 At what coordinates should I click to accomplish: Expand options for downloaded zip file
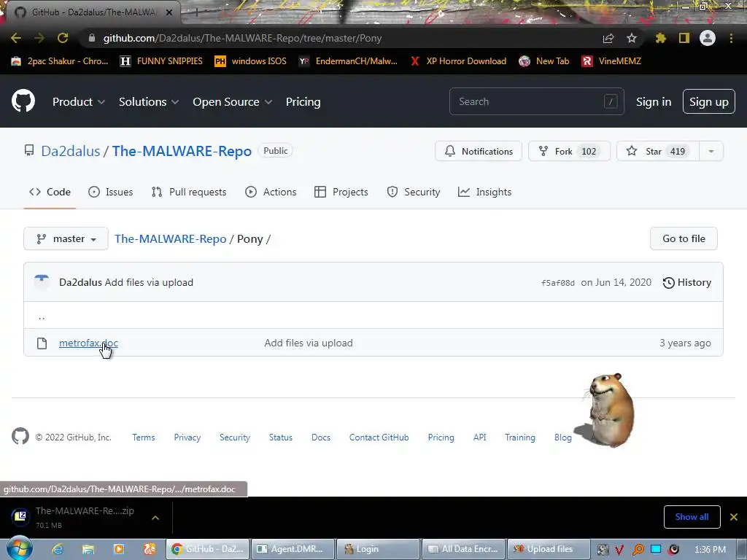tap(155, 518)
